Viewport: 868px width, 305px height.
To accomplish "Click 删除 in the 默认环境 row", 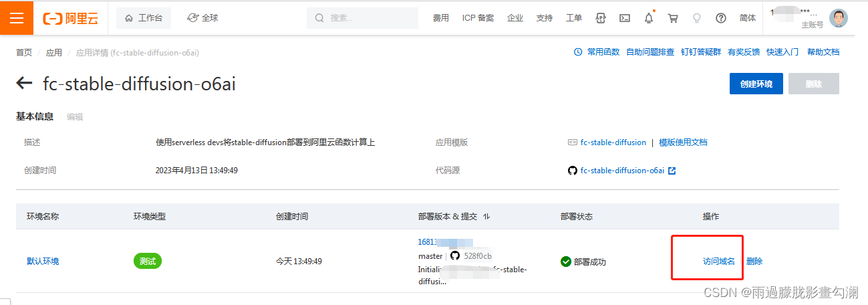I will coord(754,262).
